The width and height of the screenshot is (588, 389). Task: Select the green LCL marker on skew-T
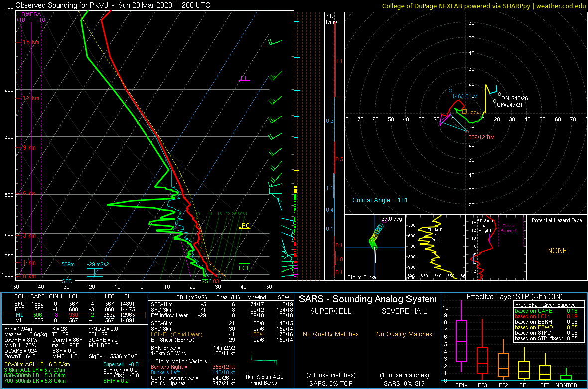tap(245, 267)
